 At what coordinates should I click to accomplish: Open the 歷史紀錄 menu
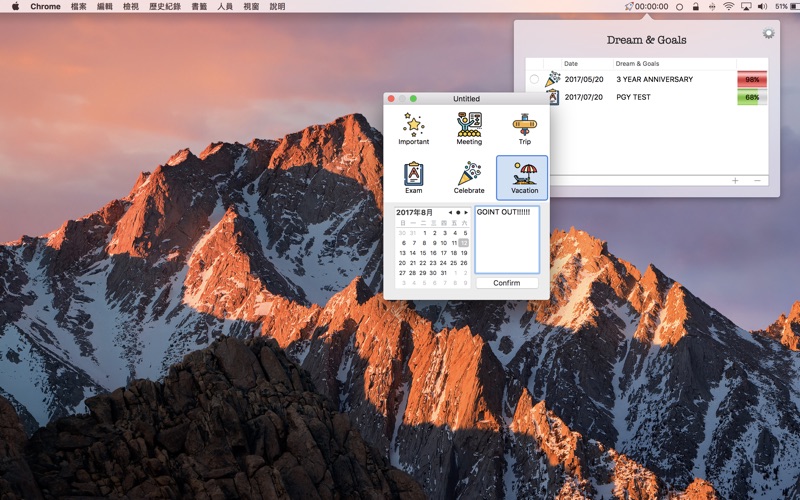tap(163, 6)
